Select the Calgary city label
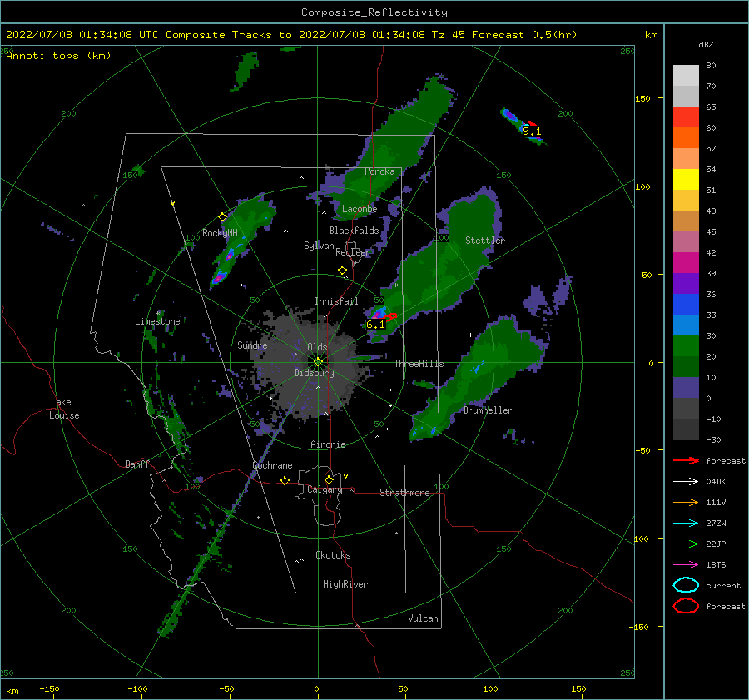The height and width of the screenshot is (700, 749). (x=325, y=489)
